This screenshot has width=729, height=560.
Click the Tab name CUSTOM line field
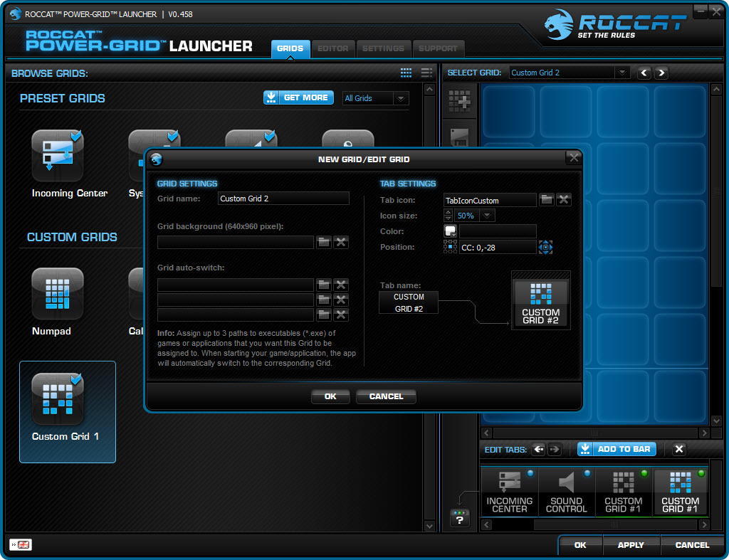tap(409, 297)
